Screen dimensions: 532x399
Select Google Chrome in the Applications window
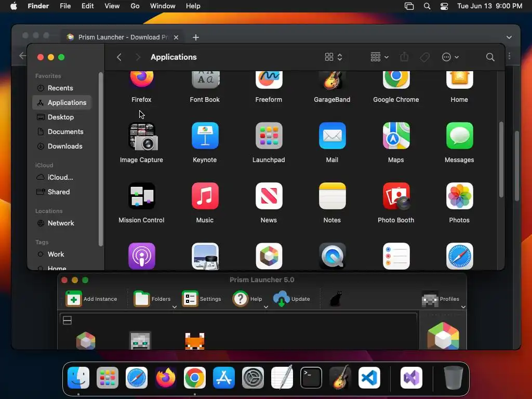click(396, 80)
